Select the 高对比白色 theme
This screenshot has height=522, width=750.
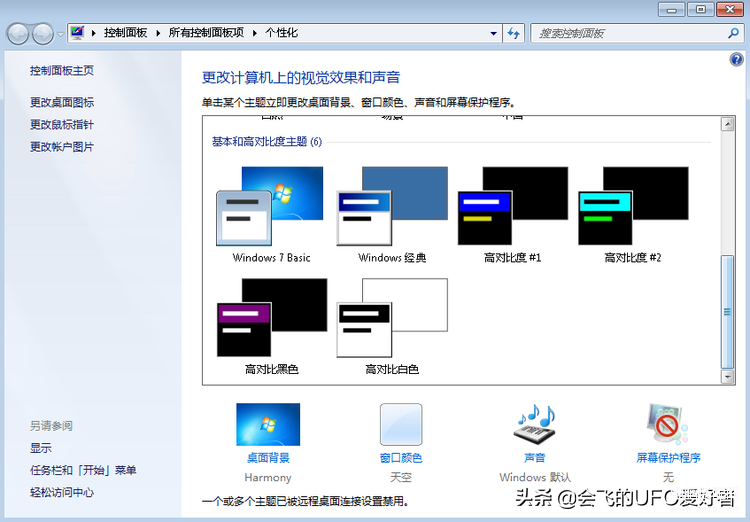(x=392, y=327)
